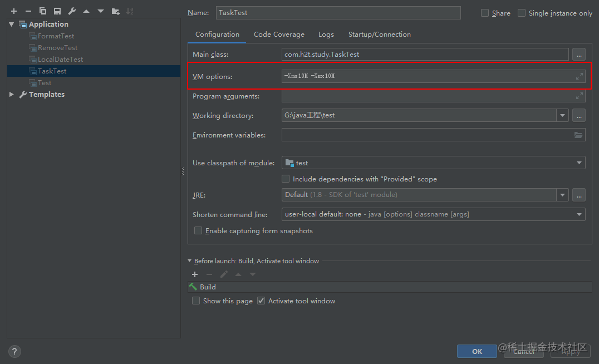Save the configuration with the floppy disk icon
The height and width of the screenshot is (364, 599).
coord(57,12)
